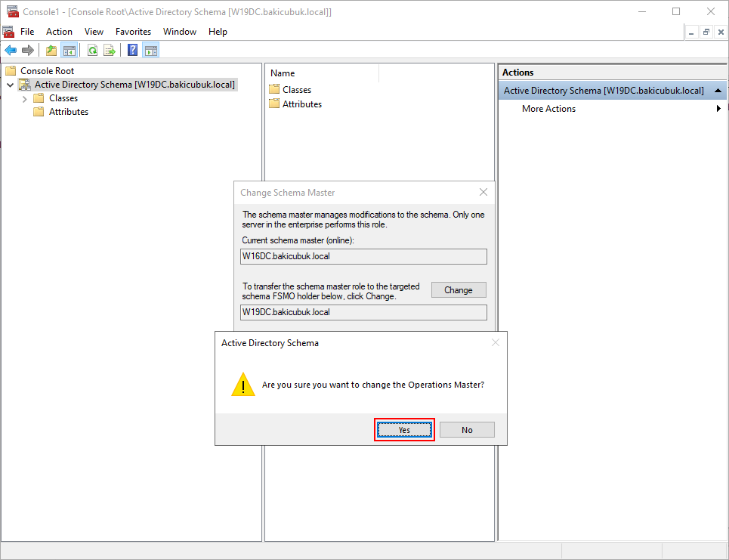The width and height of the screenshot is (729, 560).
Task: Click the Attributes folder icon in results pane
Action: click(x=274, y=104)
